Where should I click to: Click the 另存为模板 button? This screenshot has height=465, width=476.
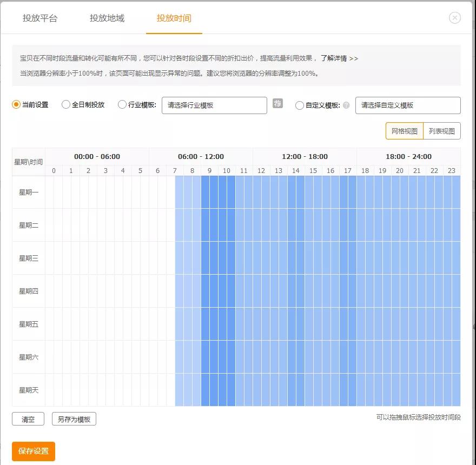(x=74, y=418)
